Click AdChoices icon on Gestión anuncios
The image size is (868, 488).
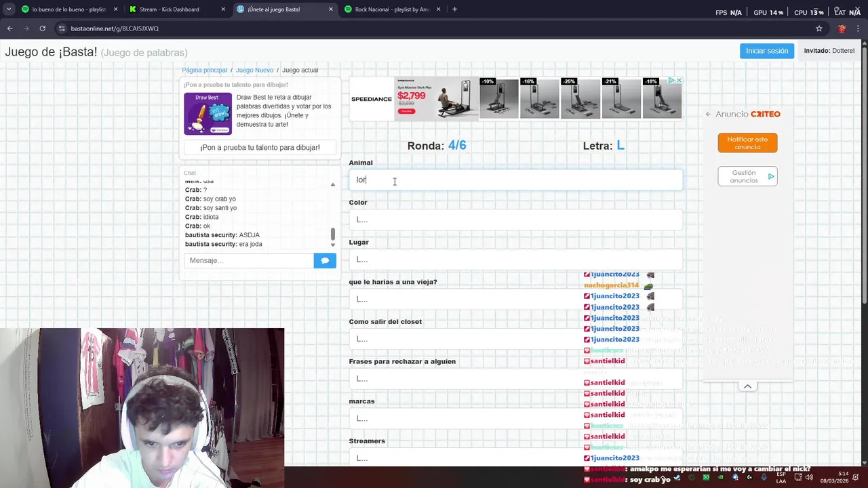[x=771, y=176]
